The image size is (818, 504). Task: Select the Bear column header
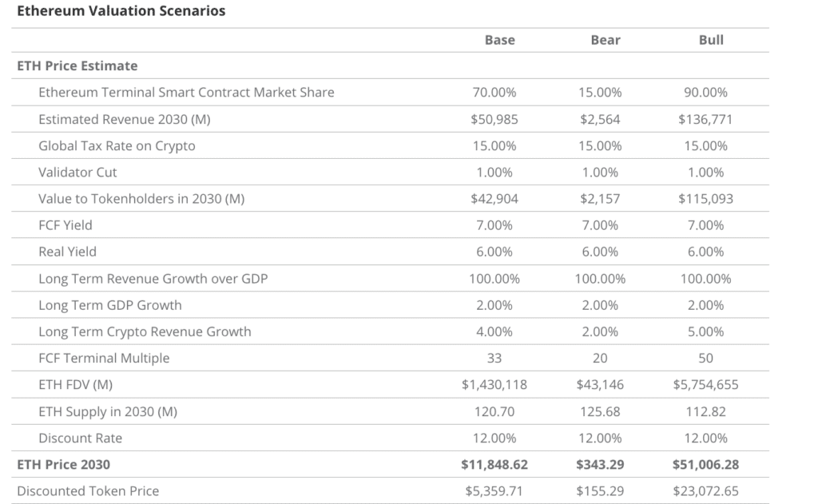point(606,40)
